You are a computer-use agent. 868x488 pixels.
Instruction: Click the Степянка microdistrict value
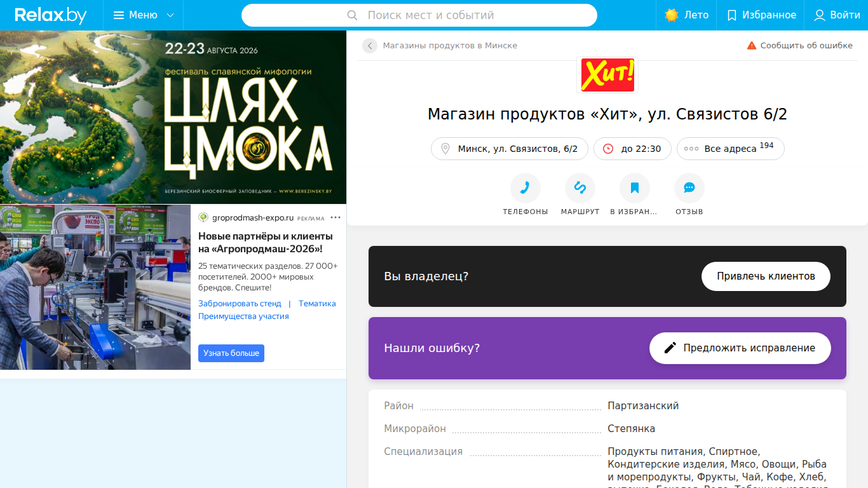click(631, 428)
